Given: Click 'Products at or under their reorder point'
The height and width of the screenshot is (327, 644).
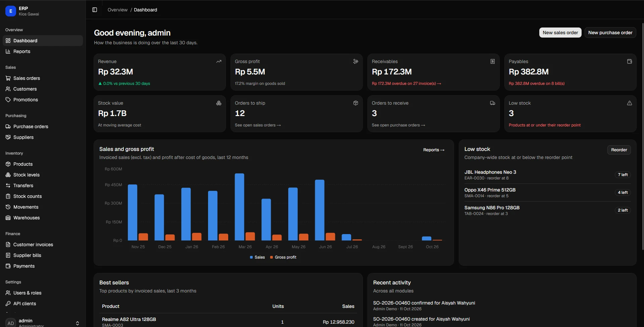Looking at the screenshot, I should (545, 125).
